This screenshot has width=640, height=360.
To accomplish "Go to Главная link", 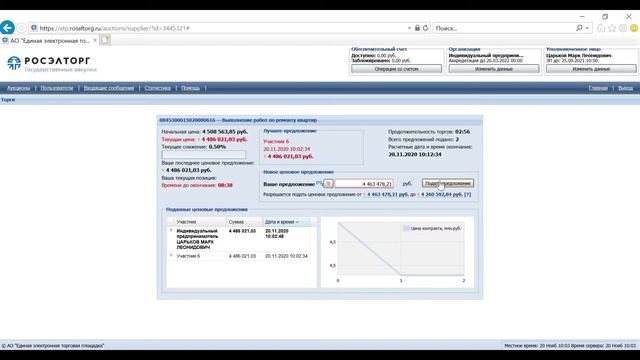I will (x=598, y=88).
